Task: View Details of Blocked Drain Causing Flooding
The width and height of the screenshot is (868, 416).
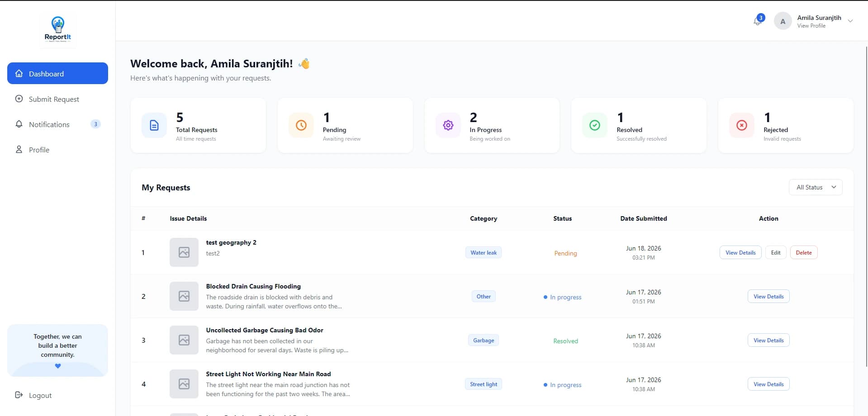Action: coord(768,296)
